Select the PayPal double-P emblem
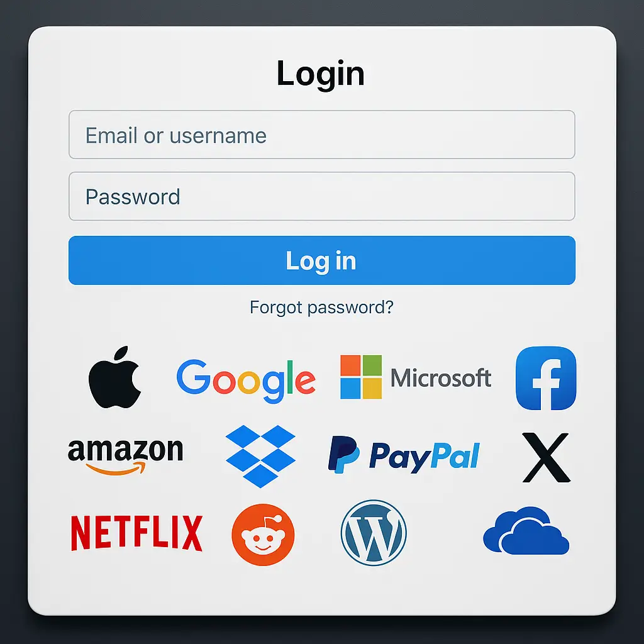 tap(344, 454)
